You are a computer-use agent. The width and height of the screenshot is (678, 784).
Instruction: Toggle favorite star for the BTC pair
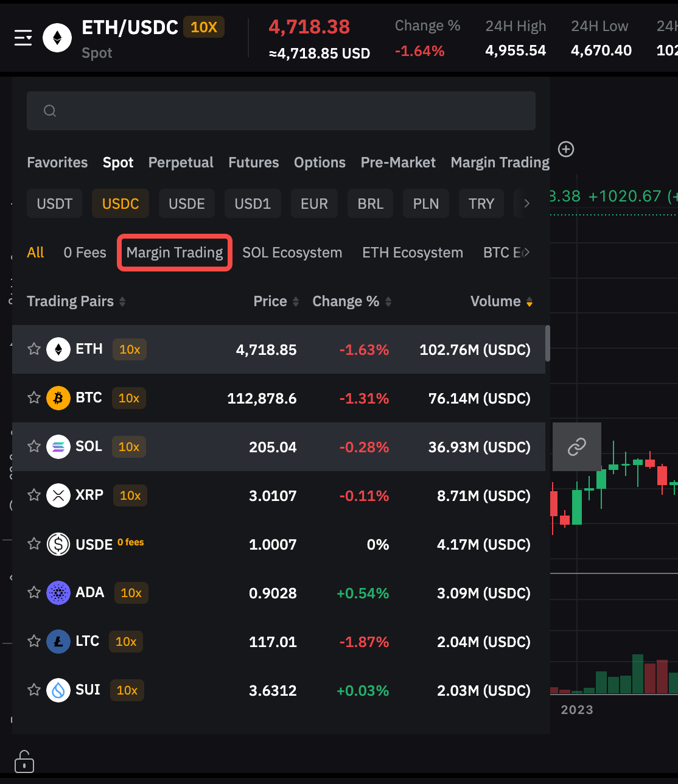pyautogui.click(x=34, y=398)
